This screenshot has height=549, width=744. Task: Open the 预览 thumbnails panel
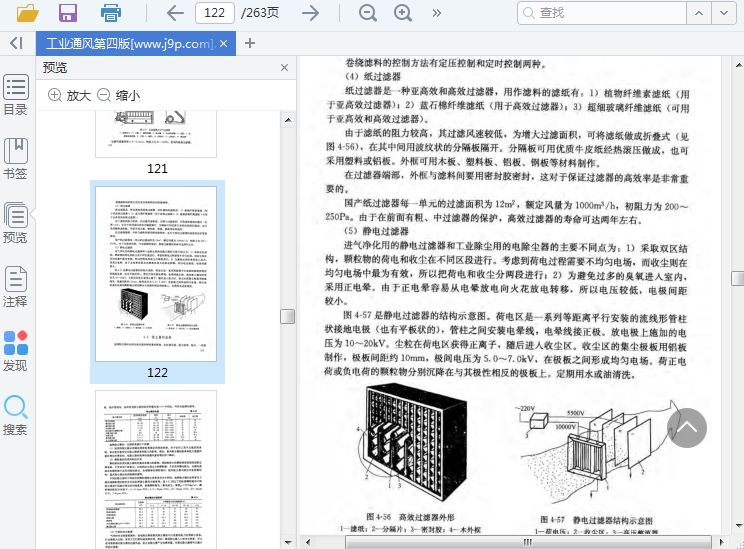pyautogui.click(x=16, y=223)
